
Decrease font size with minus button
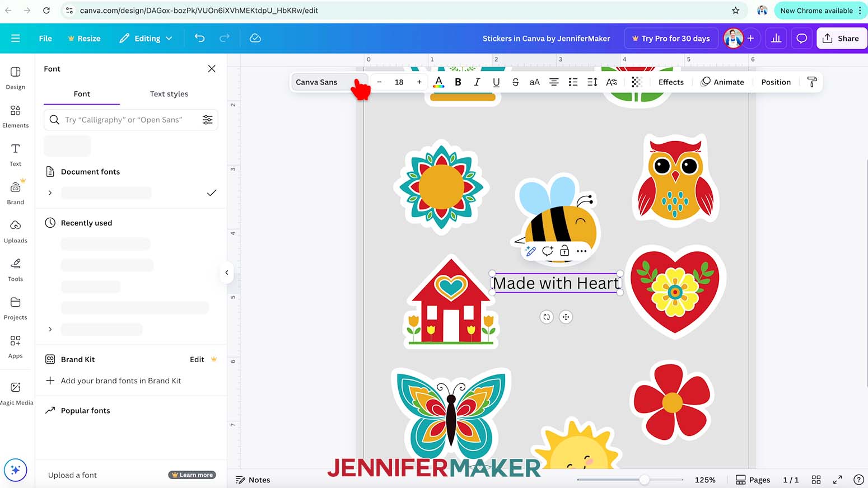[379, 82]
